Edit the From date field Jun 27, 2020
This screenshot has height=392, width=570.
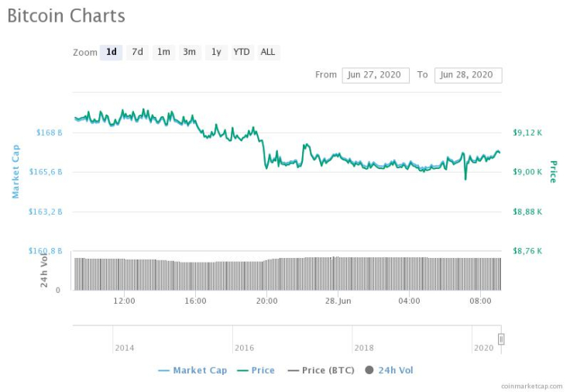click(376, 75)
